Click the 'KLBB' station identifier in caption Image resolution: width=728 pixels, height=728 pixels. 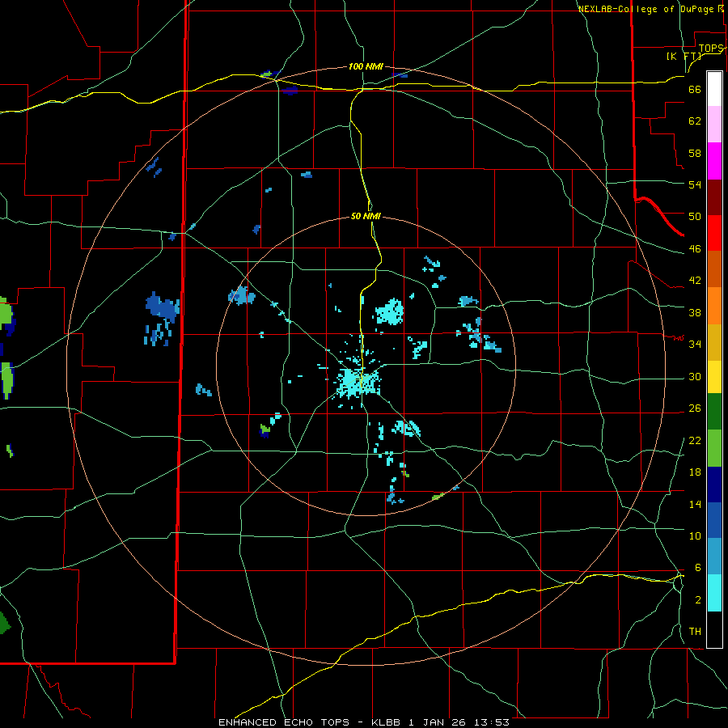387,722
